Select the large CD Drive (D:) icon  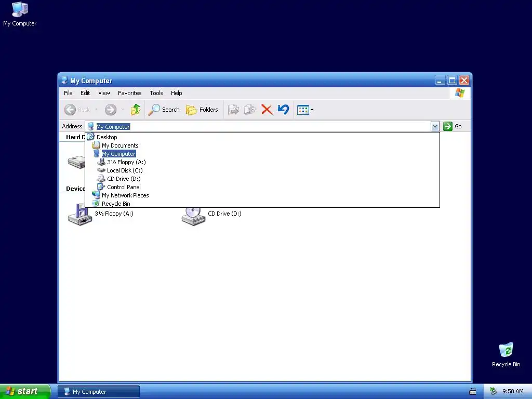193,217
